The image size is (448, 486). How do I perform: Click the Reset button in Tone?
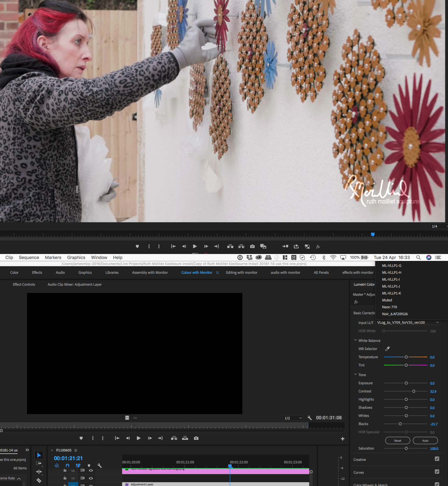(397, 440)
